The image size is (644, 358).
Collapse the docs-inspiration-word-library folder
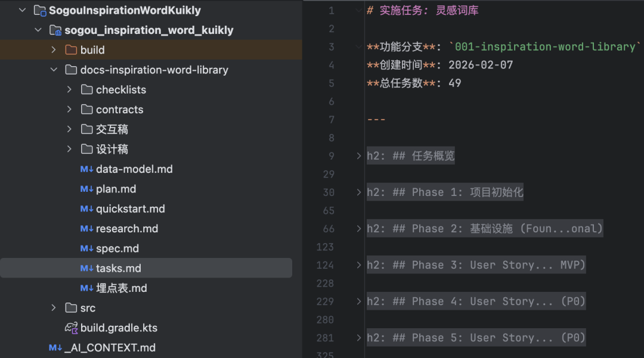(54, 70)
